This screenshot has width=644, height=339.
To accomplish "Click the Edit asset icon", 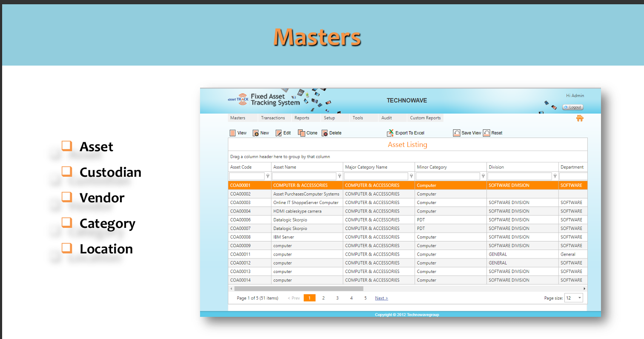I will [279, 133].
